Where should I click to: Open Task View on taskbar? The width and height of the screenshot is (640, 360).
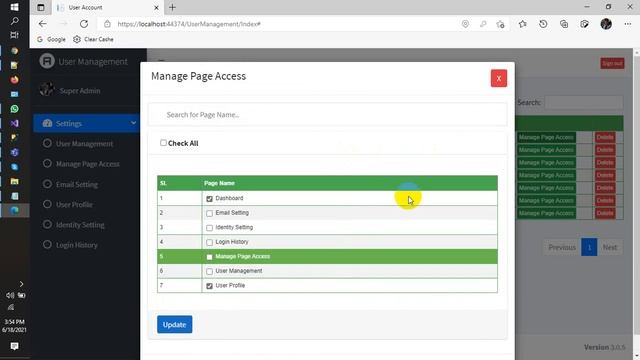pos(14,35)
